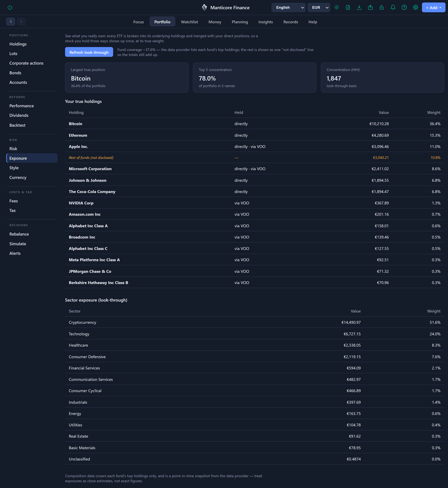Open Backtest in sidebar
448x488 pixels.
[32, 125]
